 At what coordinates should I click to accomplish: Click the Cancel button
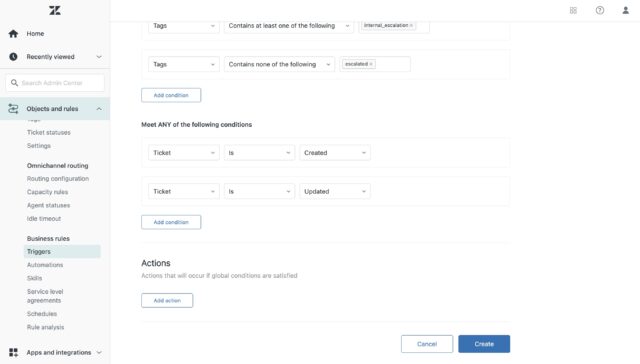coord(427,344)
